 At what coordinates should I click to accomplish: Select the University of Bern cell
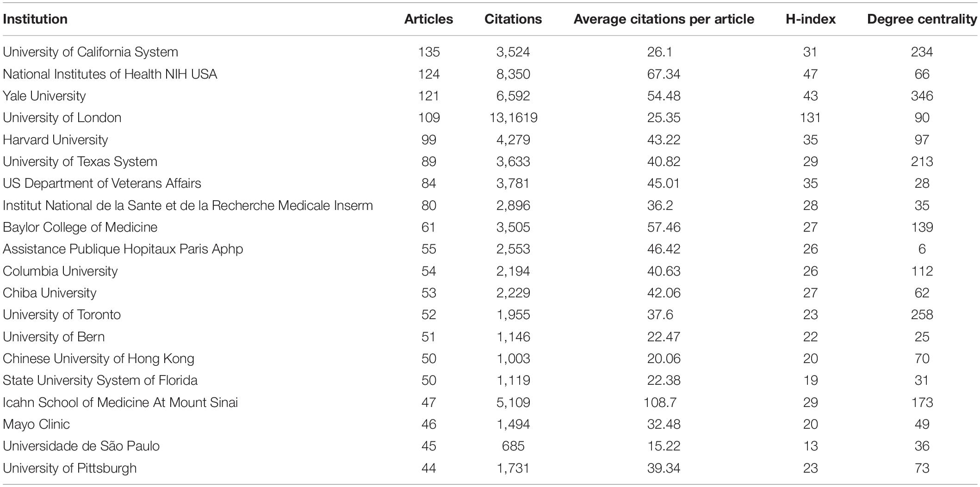pos(54,337)
